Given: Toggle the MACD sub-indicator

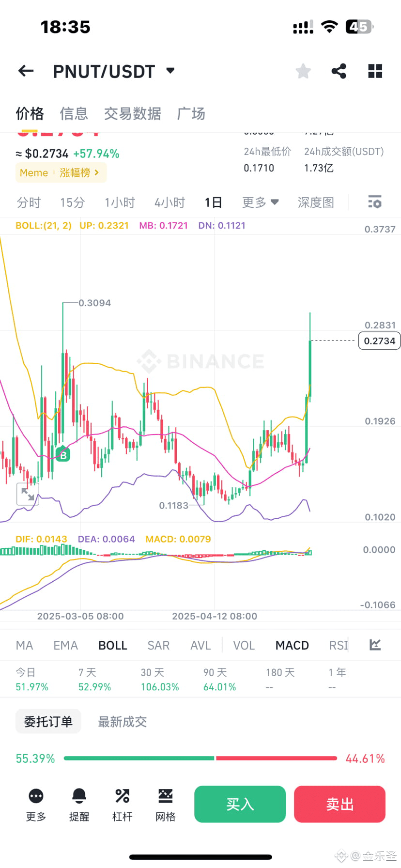Looking at the screenshot, I should click(292, 645).
